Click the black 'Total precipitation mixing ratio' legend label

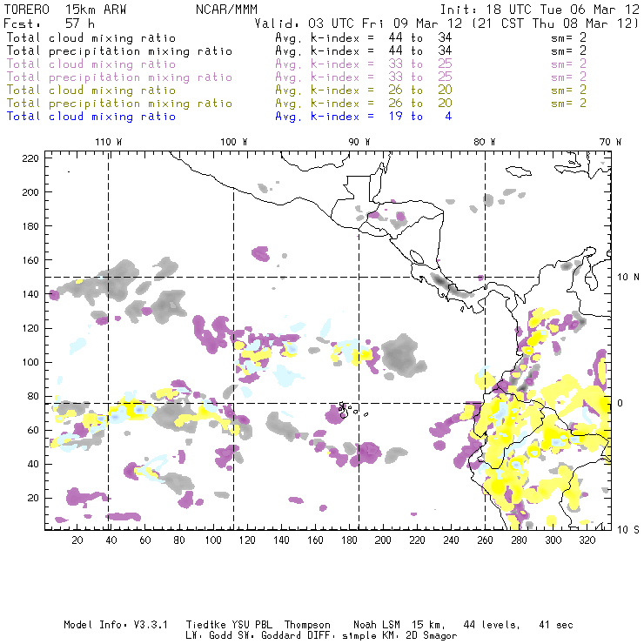pos(119,51)
